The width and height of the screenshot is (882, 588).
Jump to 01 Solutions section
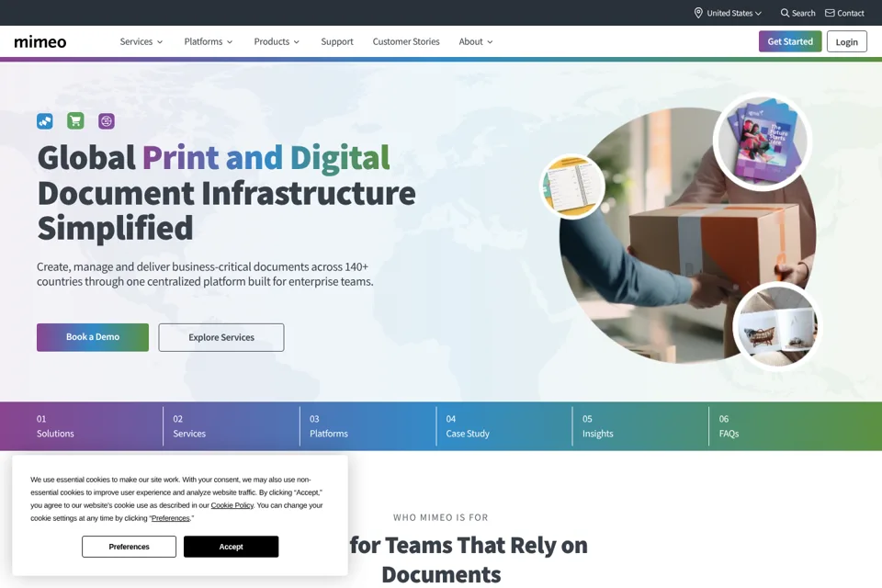pos(55,426)
